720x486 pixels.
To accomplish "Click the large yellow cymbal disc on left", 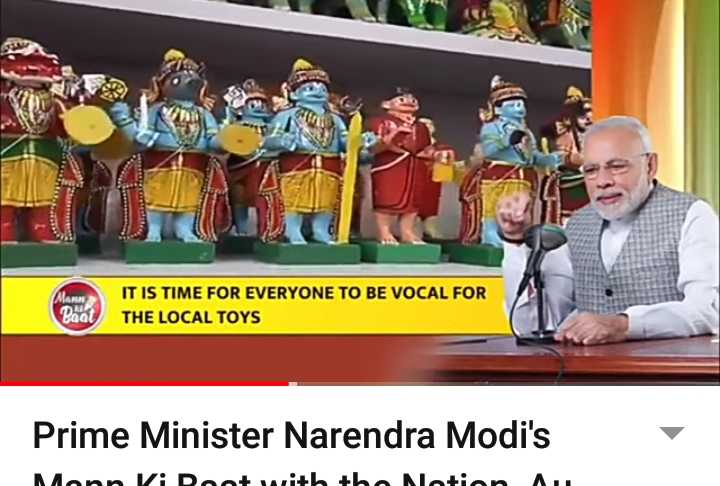I will 88,124.
